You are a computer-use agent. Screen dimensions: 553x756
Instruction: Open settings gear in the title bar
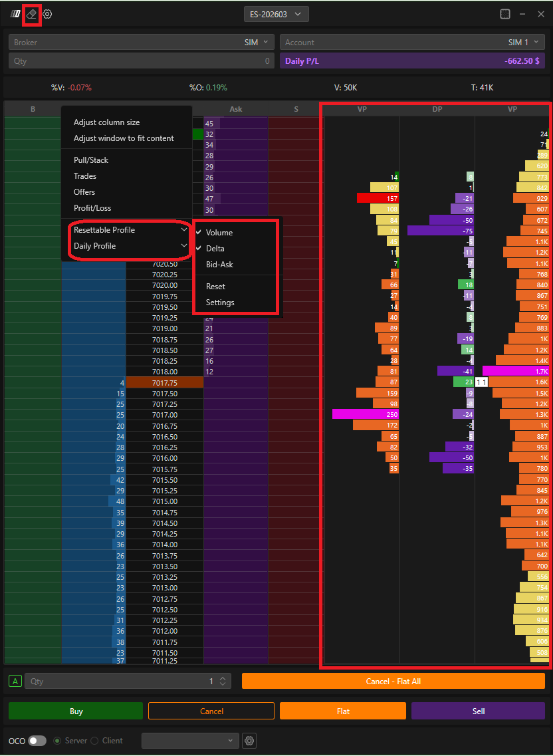click(x=47, y=14)
